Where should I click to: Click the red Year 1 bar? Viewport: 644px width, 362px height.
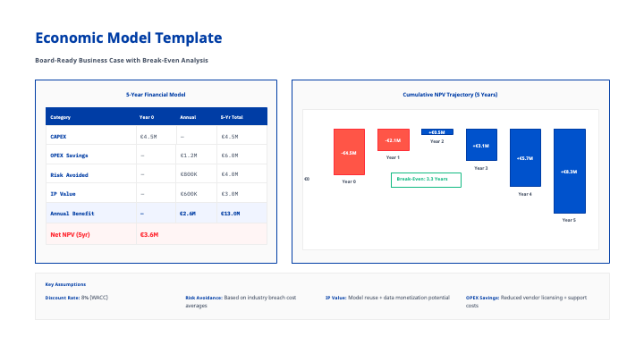point(393,140)
